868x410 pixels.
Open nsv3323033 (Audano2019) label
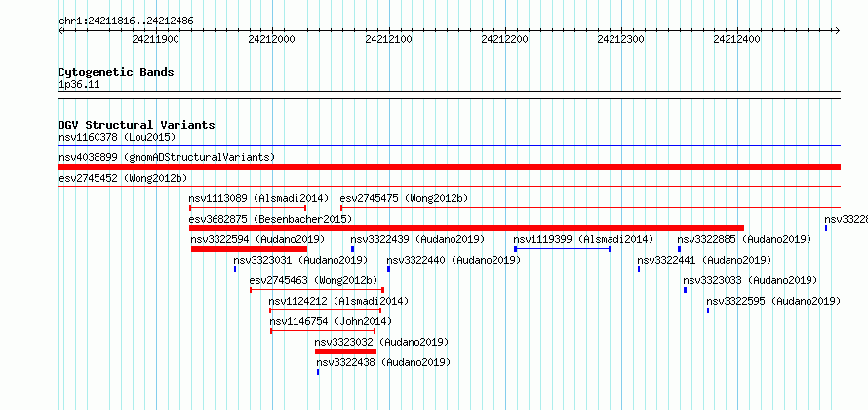point(750,280)
